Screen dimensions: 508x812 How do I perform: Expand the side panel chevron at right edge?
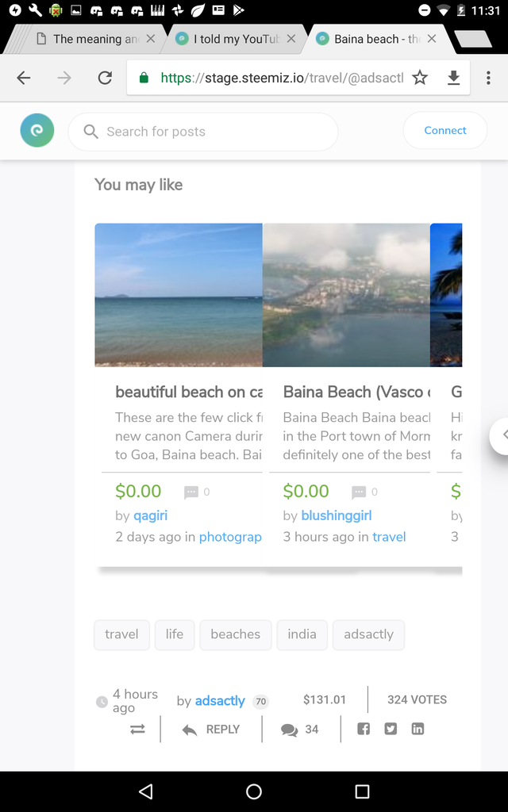pyautogui.click(x=501, y=434)
